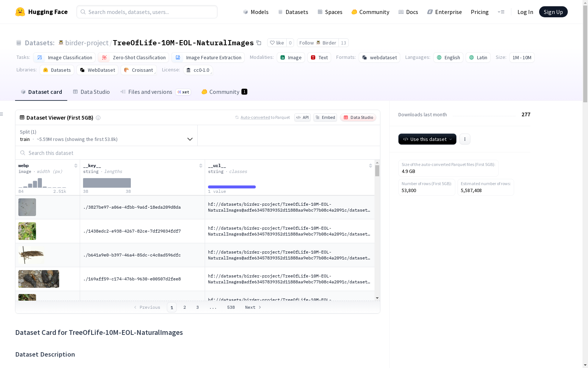Filter by Zero-Shot Classification task tag
588x368 pixels.
133,57
